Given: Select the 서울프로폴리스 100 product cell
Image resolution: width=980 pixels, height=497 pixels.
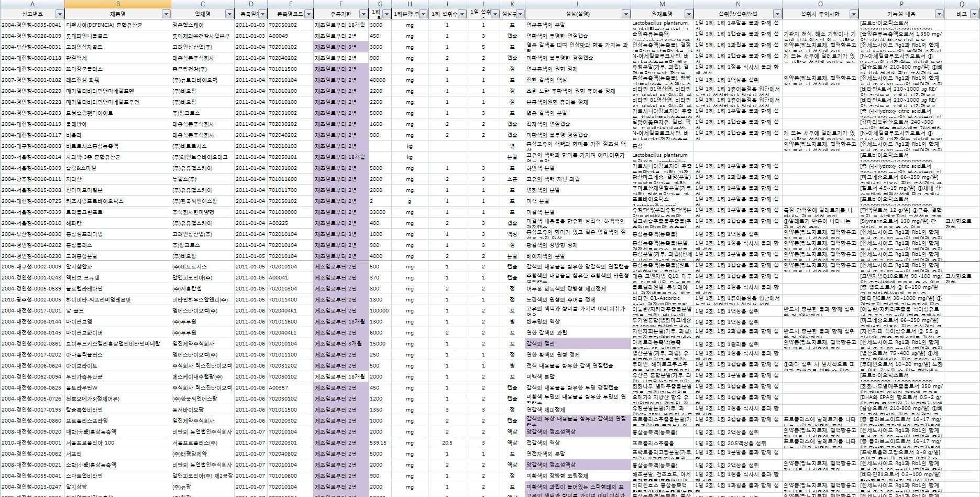Looking at the screenshot, I should tap(118, 442).
